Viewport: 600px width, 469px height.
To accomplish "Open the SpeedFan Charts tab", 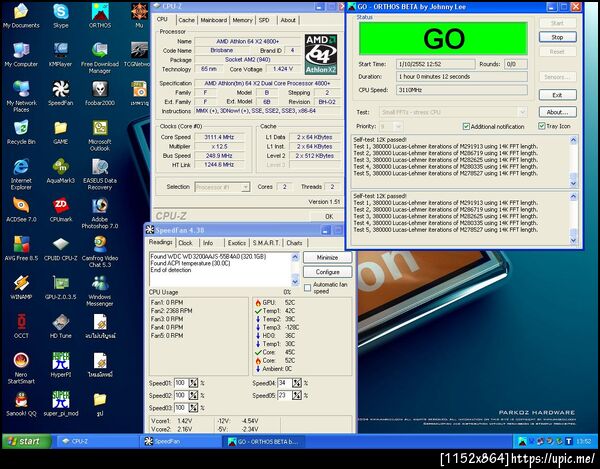I will point(294,243).
